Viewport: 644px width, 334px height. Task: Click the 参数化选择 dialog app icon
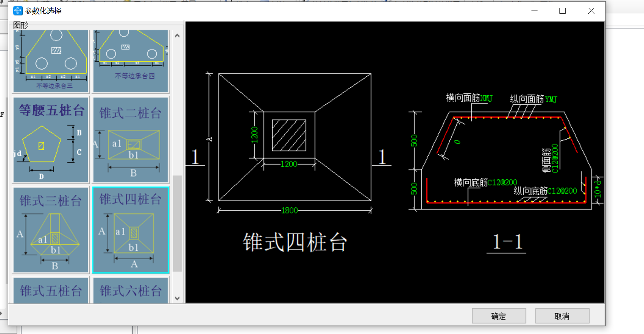coord(17,11)
